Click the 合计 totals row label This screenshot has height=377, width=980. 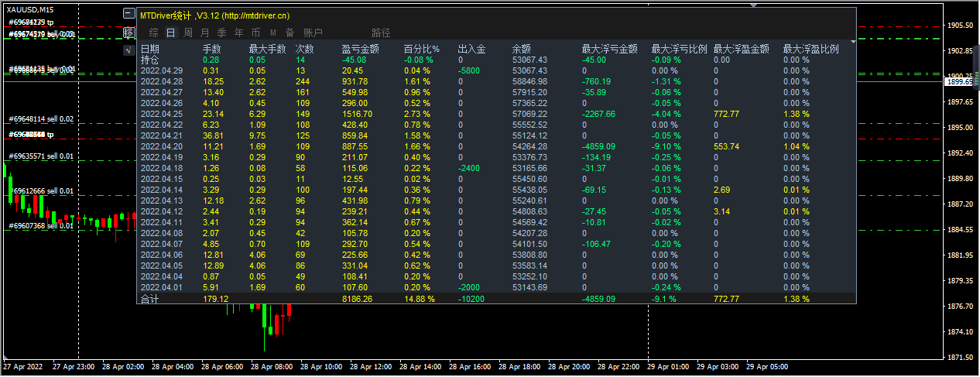pos(149,299)
